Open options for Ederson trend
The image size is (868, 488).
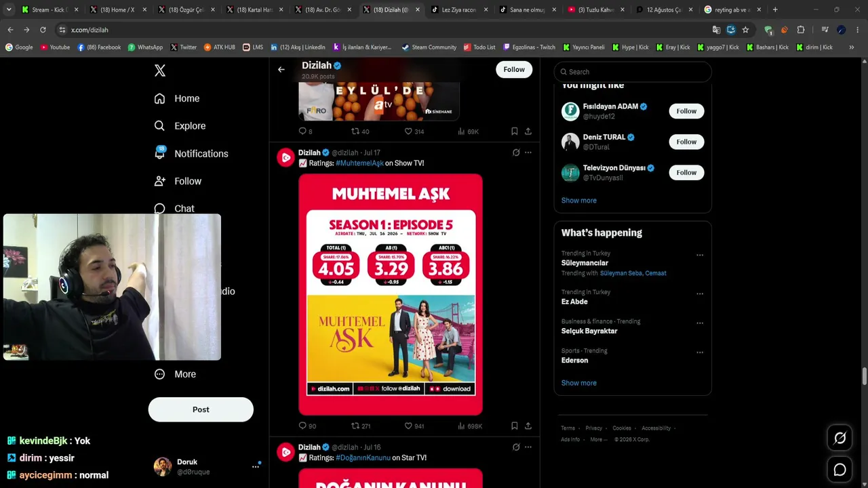(x=700, y=352)
